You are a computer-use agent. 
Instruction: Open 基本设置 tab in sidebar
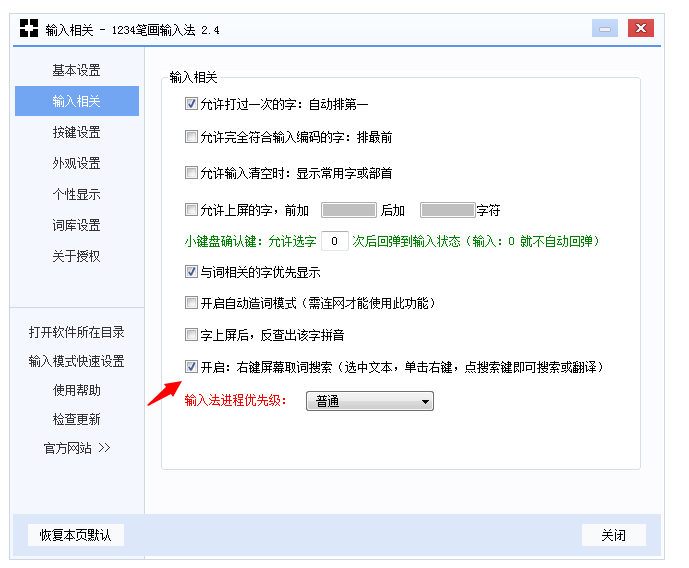pyautogui.click(x=76, y=70)
